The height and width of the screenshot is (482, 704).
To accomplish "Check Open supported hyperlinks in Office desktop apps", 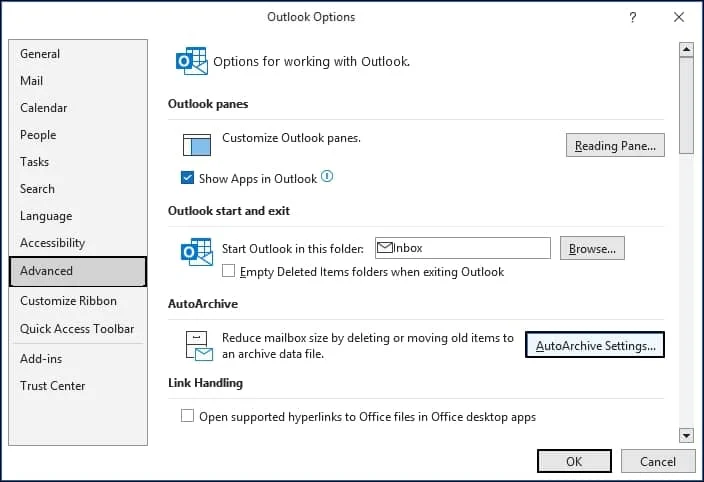I will tap(187, 416).
